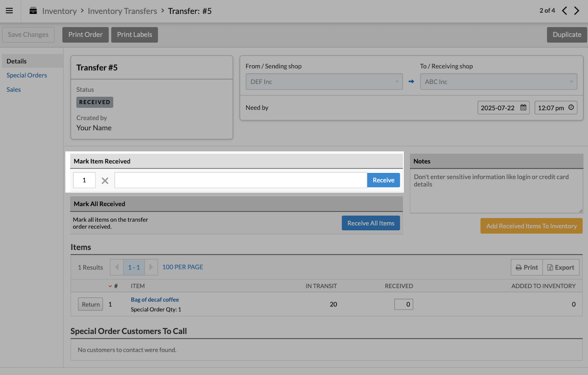Change the 100 PER PAGE setting
The image size is (588, 375).
(183, 267)
